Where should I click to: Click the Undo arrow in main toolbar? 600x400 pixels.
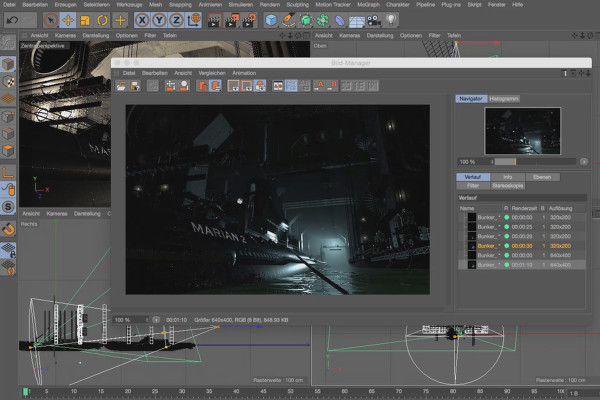(12, 20)
